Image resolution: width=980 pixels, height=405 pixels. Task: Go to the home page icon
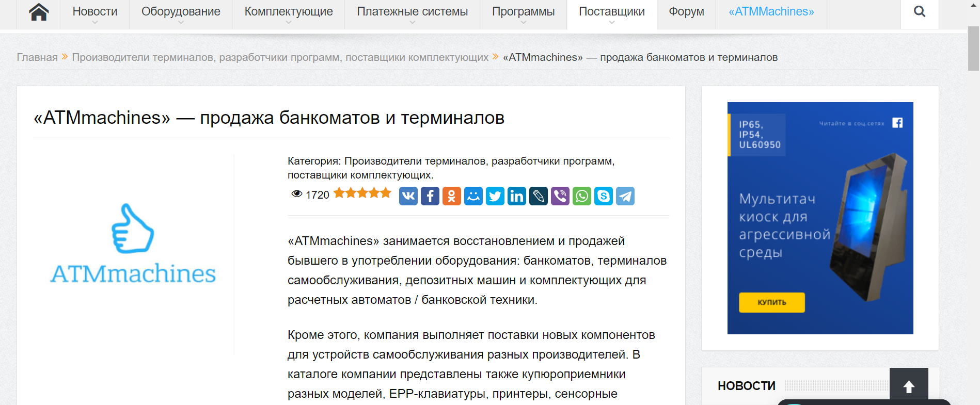pos(39,12)
